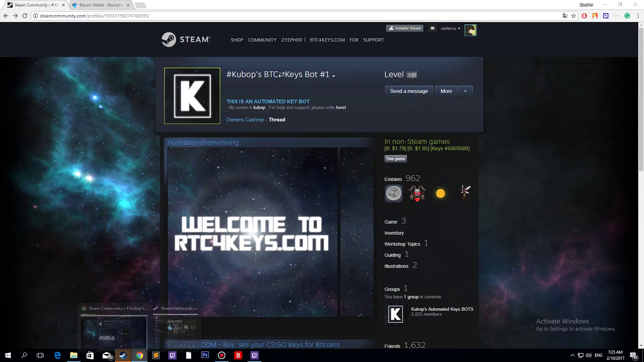Open the Groups 1 link

(396, 289)
